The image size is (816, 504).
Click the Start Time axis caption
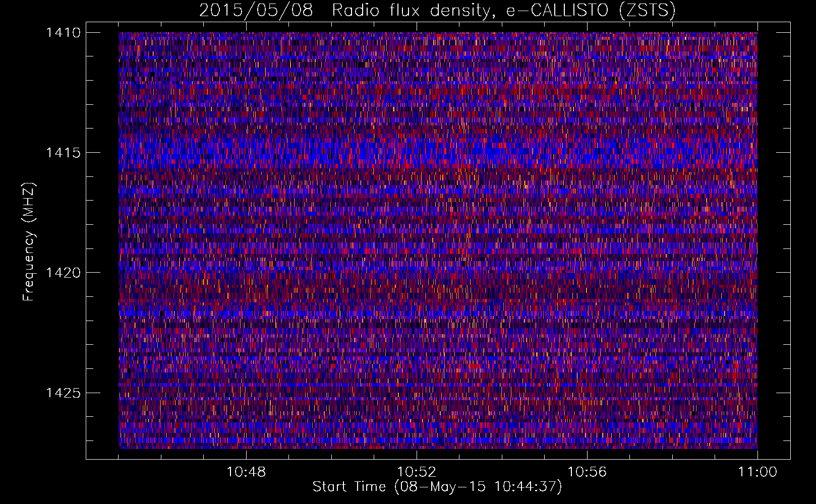tap(437, 487)
